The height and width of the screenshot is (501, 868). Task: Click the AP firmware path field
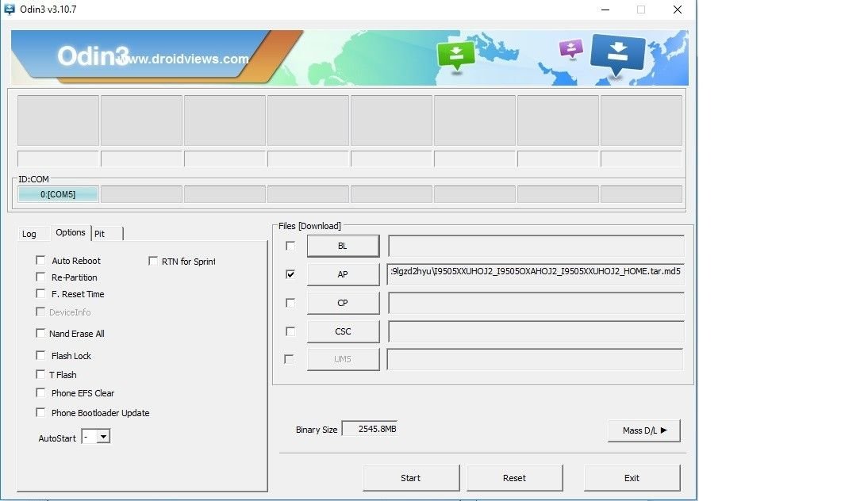pyautogui.click(x=536, y=274)
